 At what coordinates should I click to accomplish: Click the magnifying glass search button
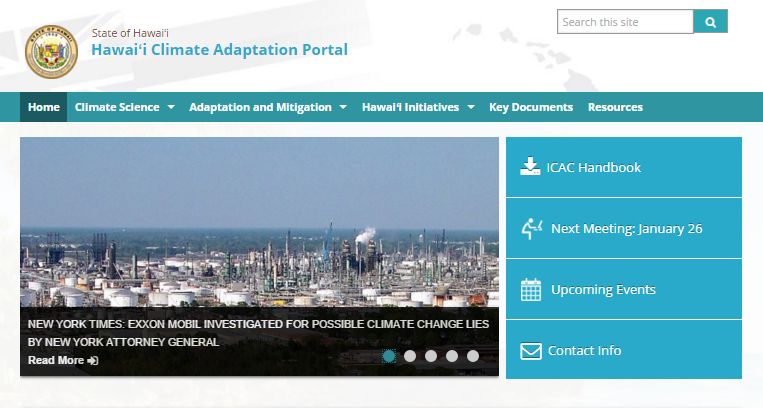710,21
